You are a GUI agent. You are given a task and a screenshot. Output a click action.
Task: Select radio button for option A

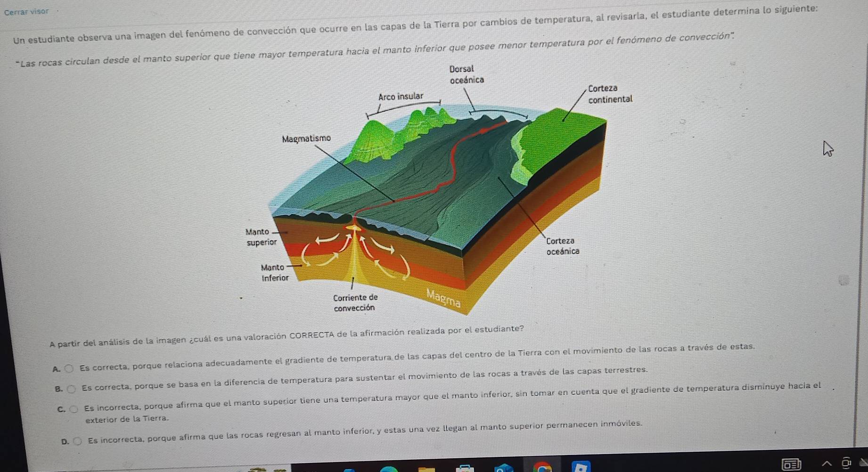click(69, 369)
